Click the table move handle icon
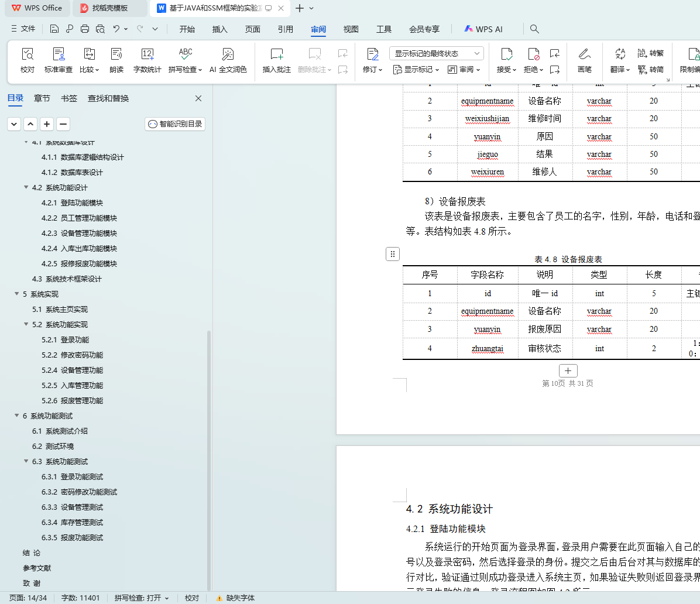 click(392, 254)
